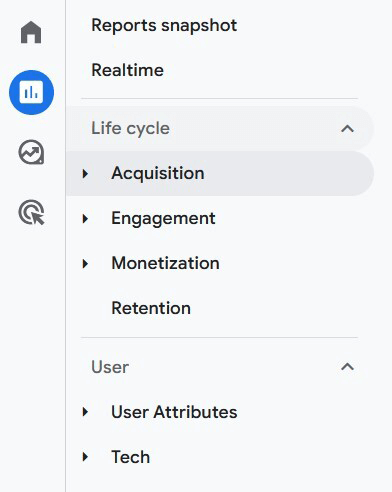Viewport: 392px width, 492px height.
Task: Open the Advertising cursor-target icon
Action: click(x=31, y=212)
